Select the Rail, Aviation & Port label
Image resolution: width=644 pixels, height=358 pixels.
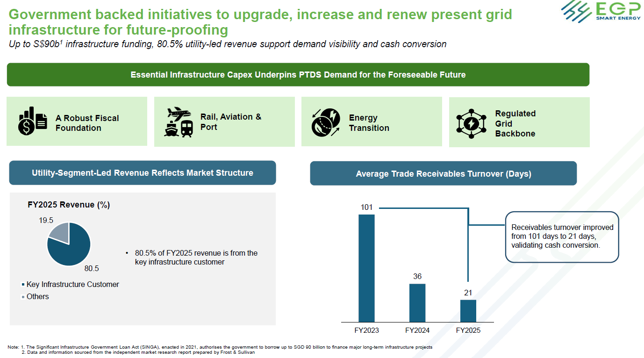pos(231,122)
